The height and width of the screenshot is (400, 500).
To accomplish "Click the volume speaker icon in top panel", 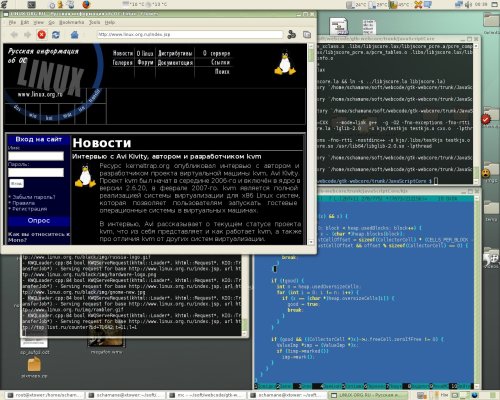I will [469, 5].
